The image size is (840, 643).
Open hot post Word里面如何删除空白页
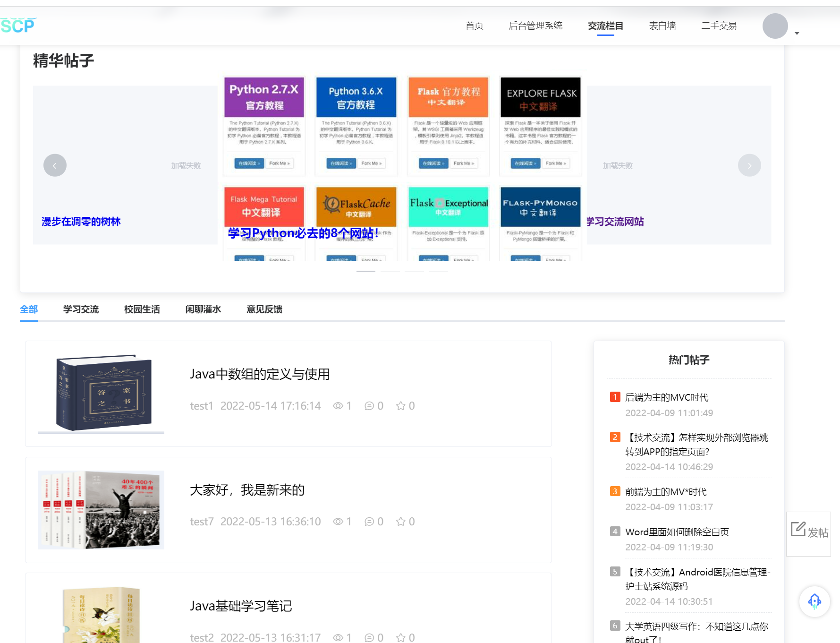(x=677, y=532)
